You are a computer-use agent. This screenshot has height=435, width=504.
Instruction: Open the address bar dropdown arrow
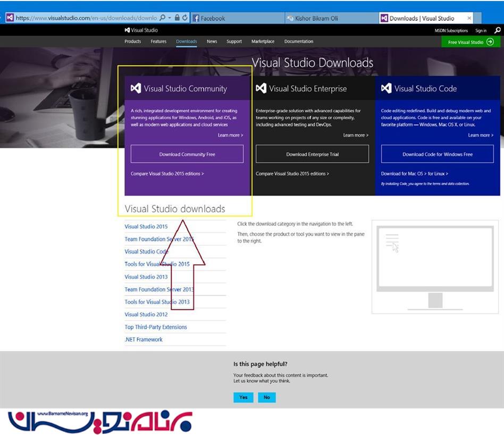[170, 18]
